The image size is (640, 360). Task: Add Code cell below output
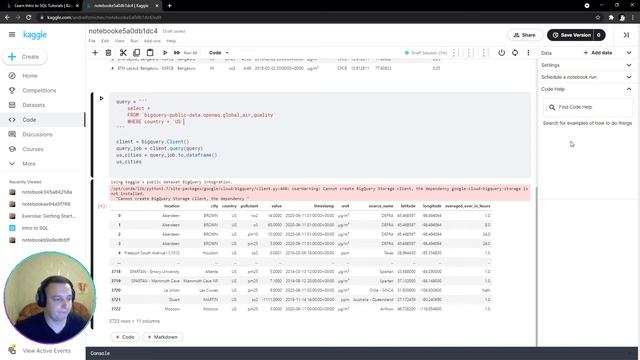click(125, 337)
